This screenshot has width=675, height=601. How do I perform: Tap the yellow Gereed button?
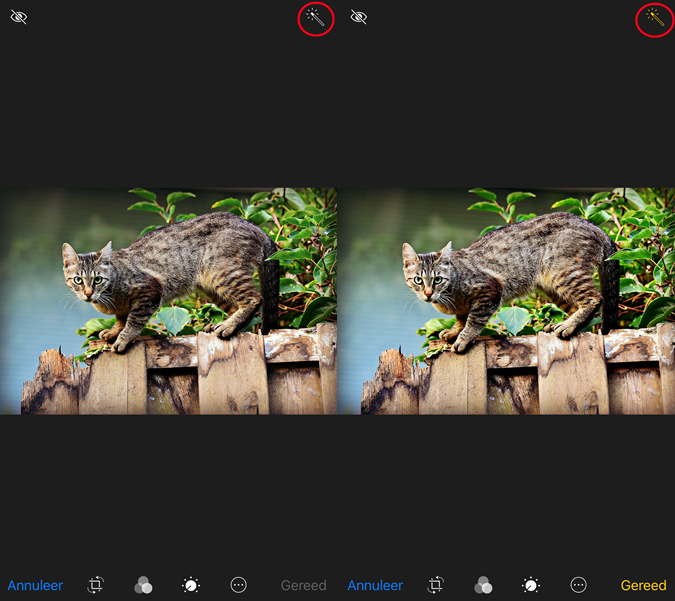point(643,585)
